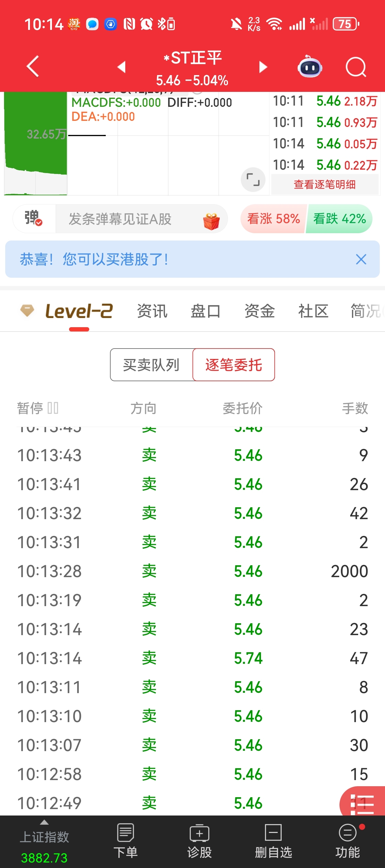Pause the order feed with 暂停
This screenshot has width=385, height=868.
38,408
